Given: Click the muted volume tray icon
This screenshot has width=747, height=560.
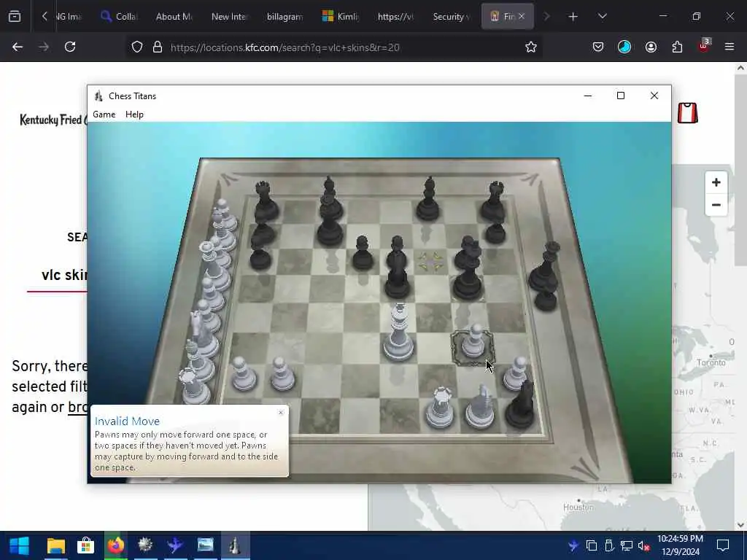Looking at the screenshot, I should (644, 545).
